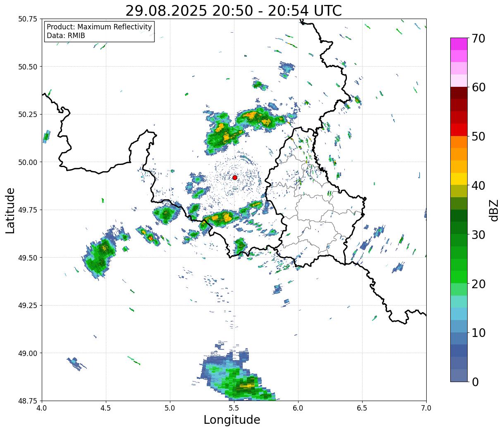Click the red radar site marker dot
The height and width of the screenshot is (430, 504).
click(x=235, y=177)
